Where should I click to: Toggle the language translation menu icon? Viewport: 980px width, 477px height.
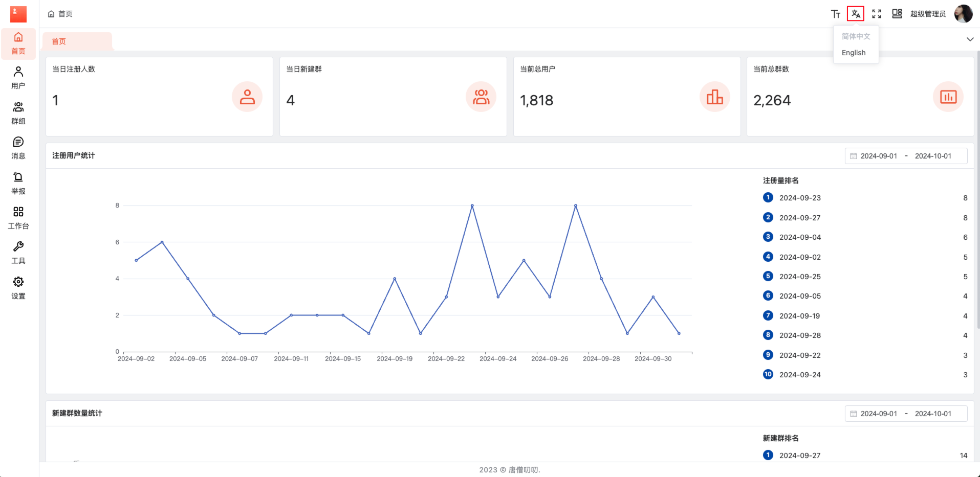pos(856,14)
